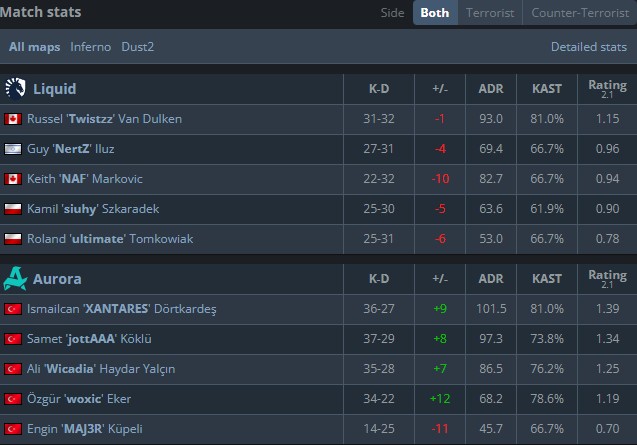This screenshot has width=637, height=445.
Task: Click the Canadian flag beside NAF
Action: coord(14,179)
